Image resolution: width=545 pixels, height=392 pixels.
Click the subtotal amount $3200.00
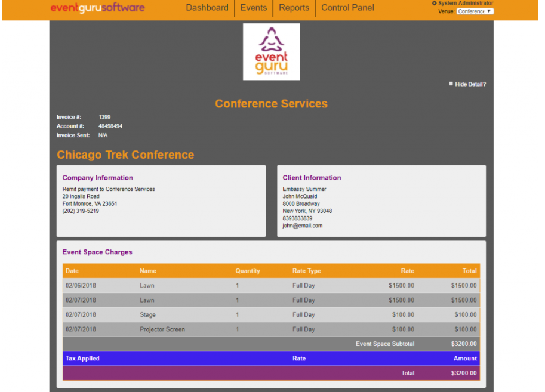464,344
